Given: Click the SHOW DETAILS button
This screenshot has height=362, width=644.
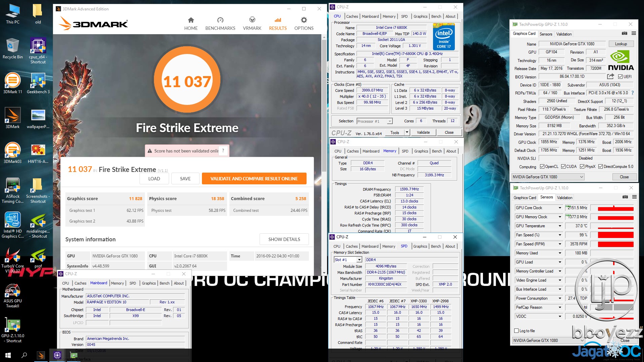Looking at the screenshot, I should click(x=284, y=239).
